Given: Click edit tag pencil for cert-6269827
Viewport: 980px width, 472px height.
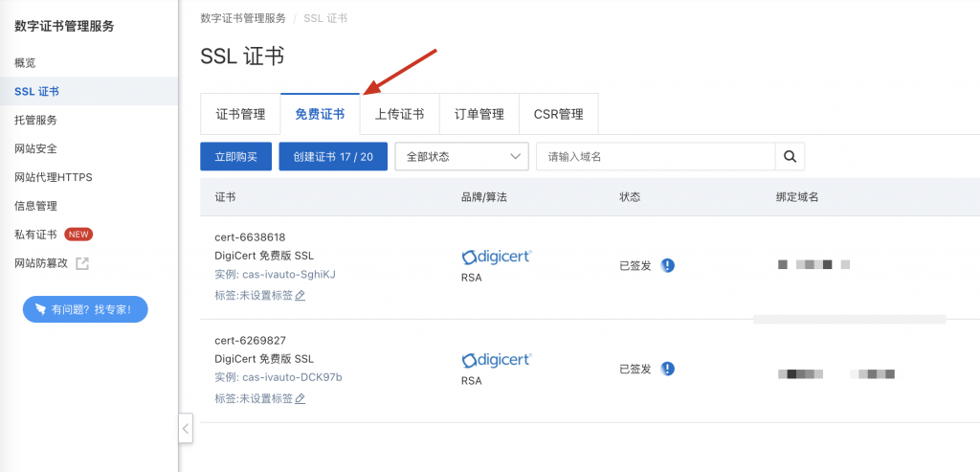Looking at the screenshot, I should [301, 399].
